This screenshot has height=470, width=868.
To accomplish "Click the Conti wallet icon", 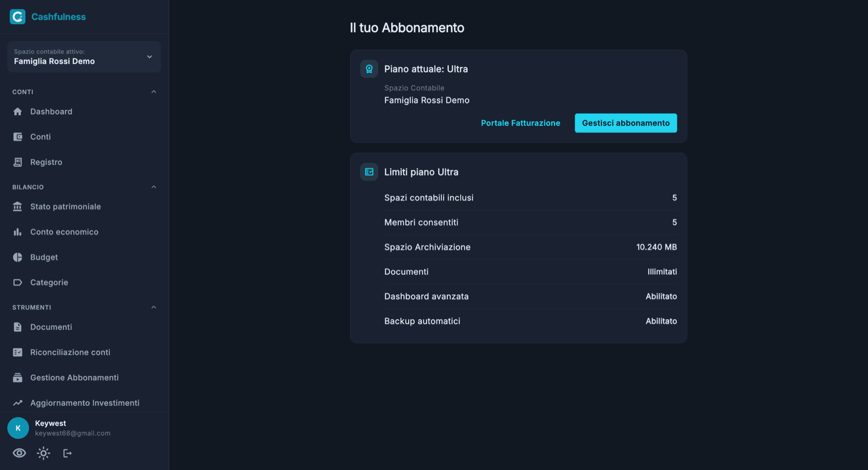I will pos(17,137).
